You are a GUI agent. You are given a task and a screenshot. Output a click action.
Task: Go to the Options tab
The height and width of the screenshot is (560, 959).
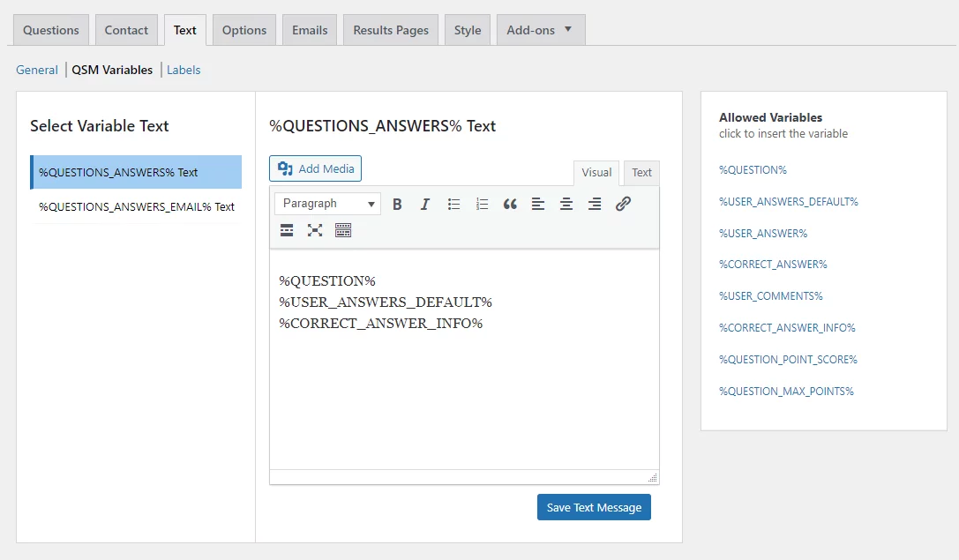(244, 30)
